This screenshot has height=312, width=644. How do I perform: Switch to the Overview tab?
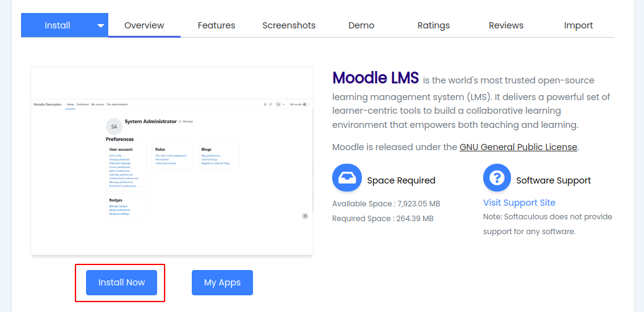click(144, 25)
